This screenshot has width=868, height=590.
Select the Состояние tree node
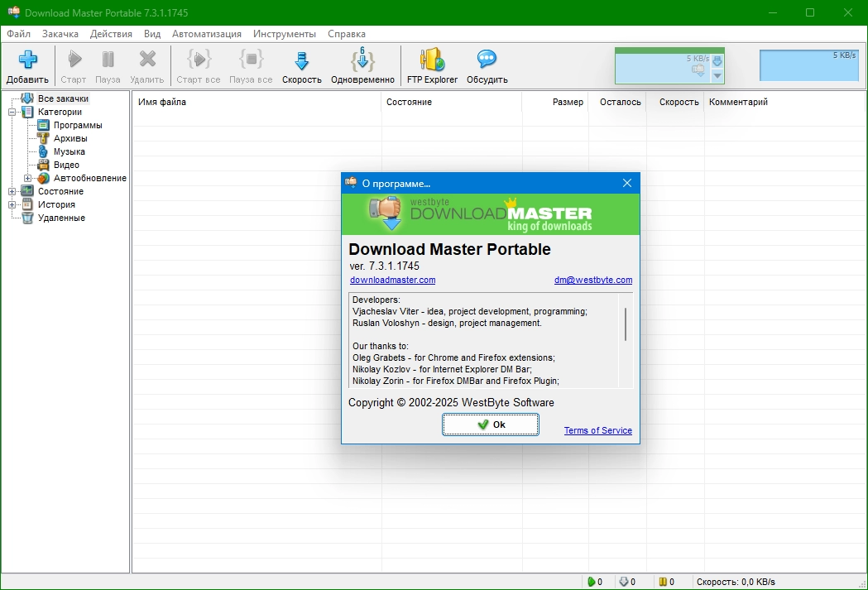[x=61, y=191]
